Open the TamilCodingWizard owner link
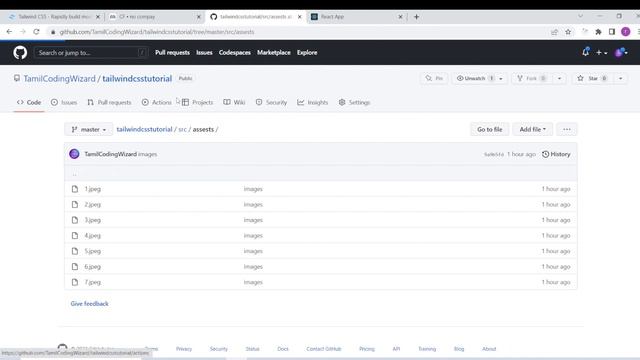The image size is (640, 360). click(59, 78)
